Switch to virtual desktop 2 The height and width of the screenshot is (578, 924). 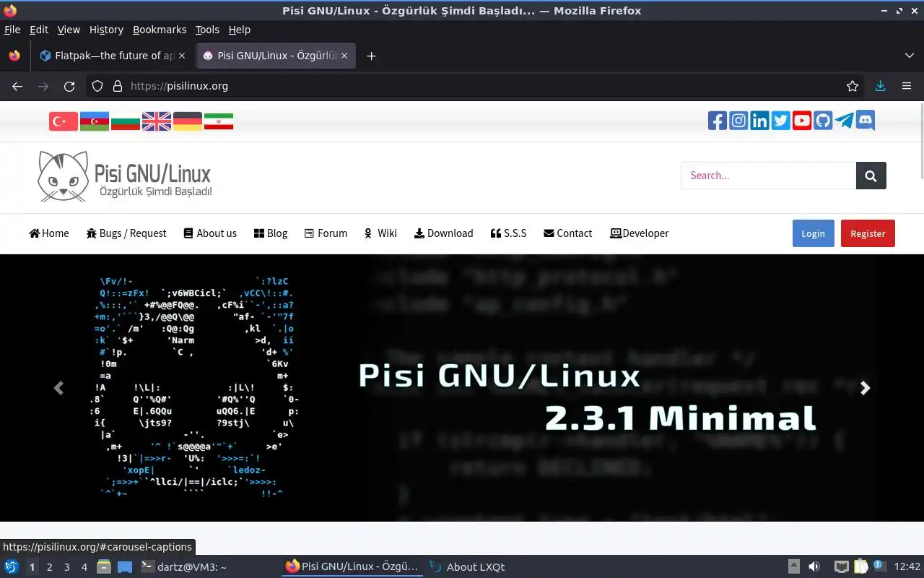click(50, 567)
